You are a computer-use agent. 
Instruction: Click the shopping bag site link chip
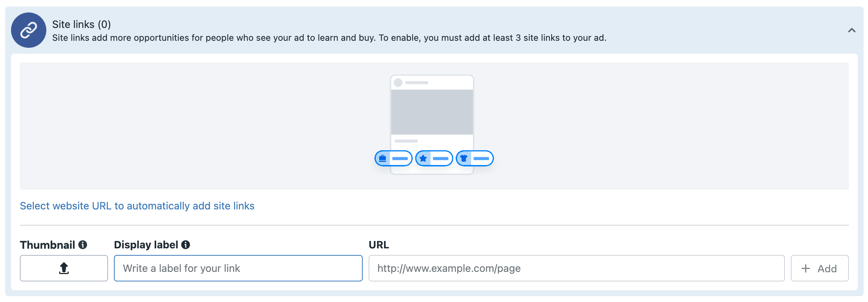click(393, 158)
